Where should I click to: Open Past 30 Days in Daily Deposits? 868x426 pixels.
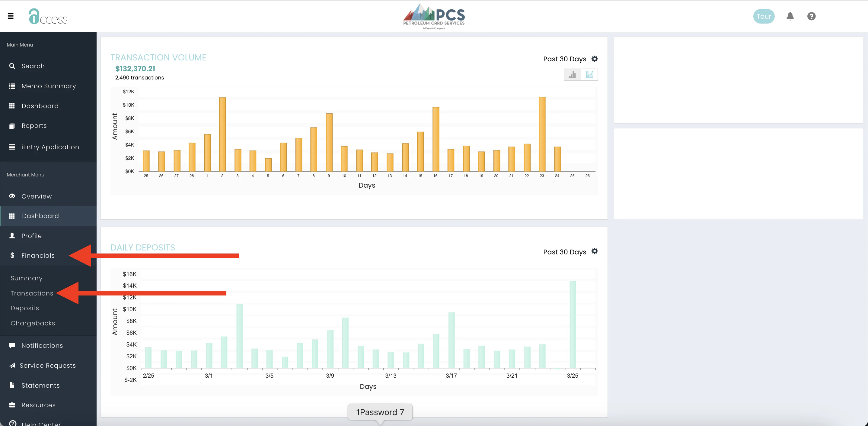[x=564, y=252]
